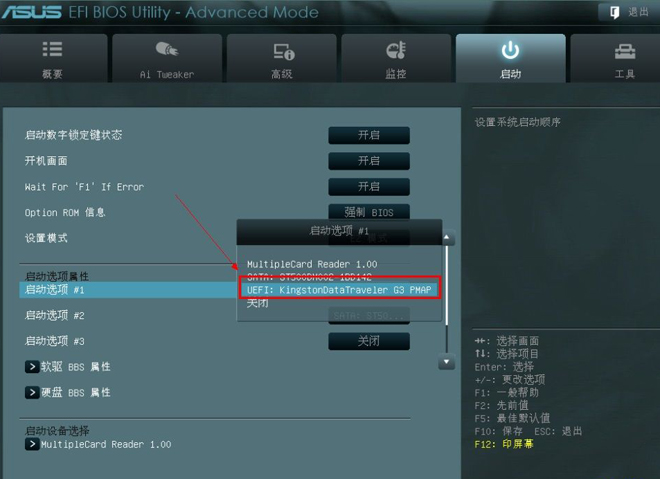660x479 pixels.
Task: Open the 概要 tab list icon
Action: click(x=52, y=50)
